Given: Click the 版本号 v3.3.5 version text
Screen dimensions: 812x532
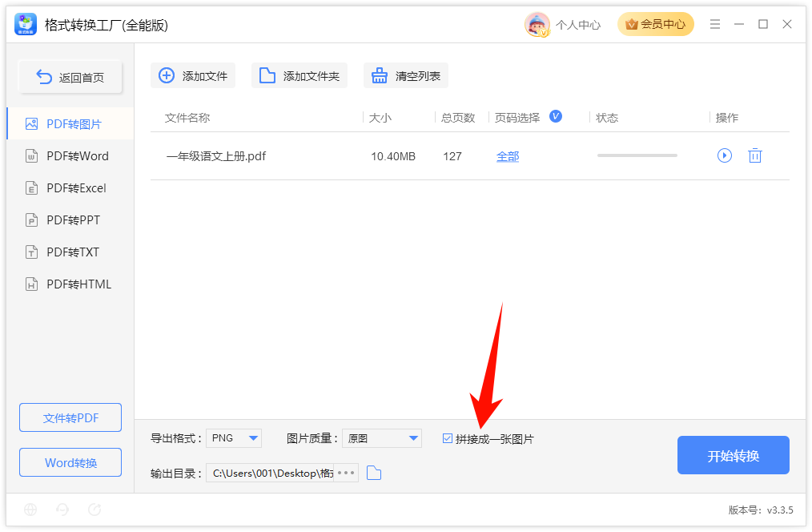Looking at the screenshot, I should 761,510.
